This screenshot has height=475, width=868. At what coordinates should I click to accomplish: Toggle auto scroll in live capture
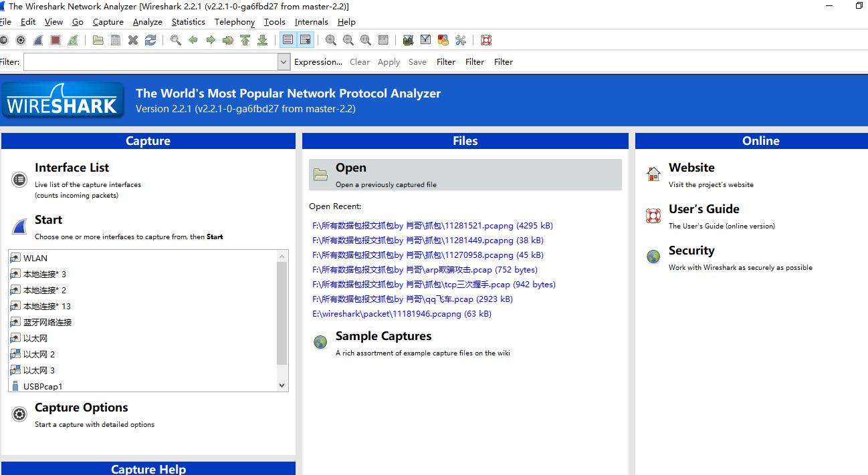(x=306, y=40)
